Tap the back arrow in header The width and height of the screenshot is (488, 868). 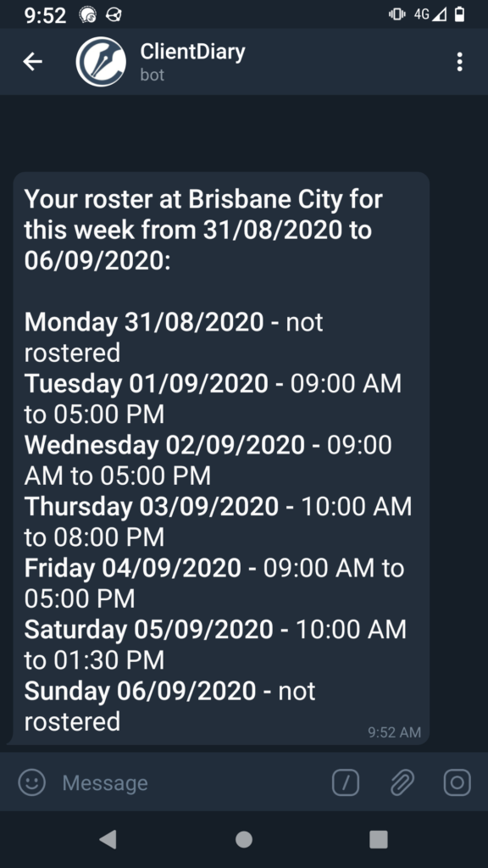coord(33,61)
